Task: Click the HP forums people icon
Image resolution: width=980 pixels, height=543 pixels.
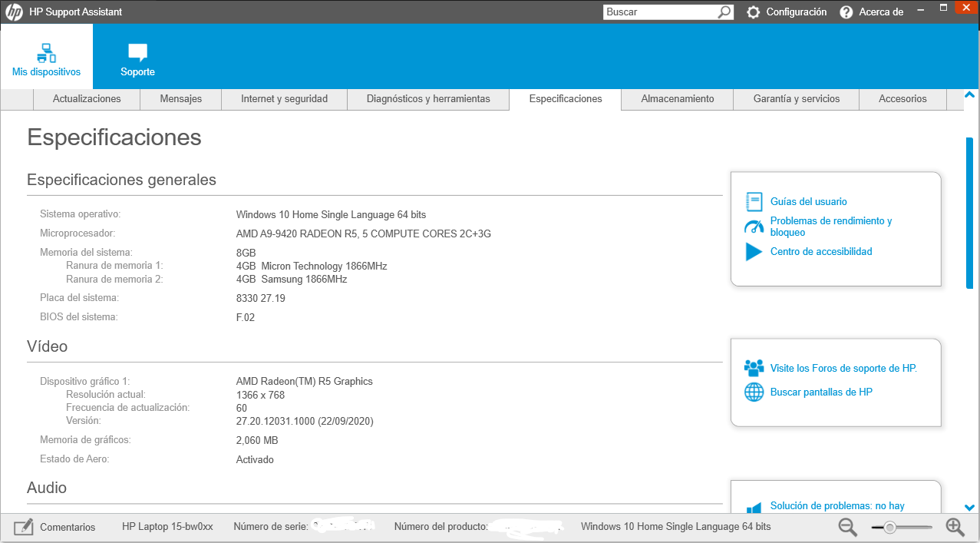Action: [x=754, y=368]
